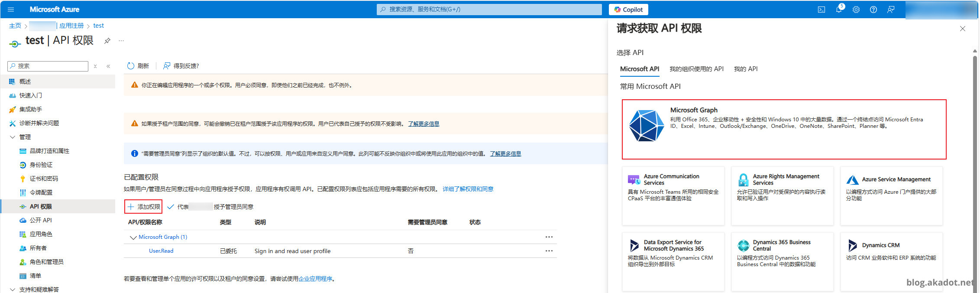Launch Copilot from the top bar

(628, 10)
